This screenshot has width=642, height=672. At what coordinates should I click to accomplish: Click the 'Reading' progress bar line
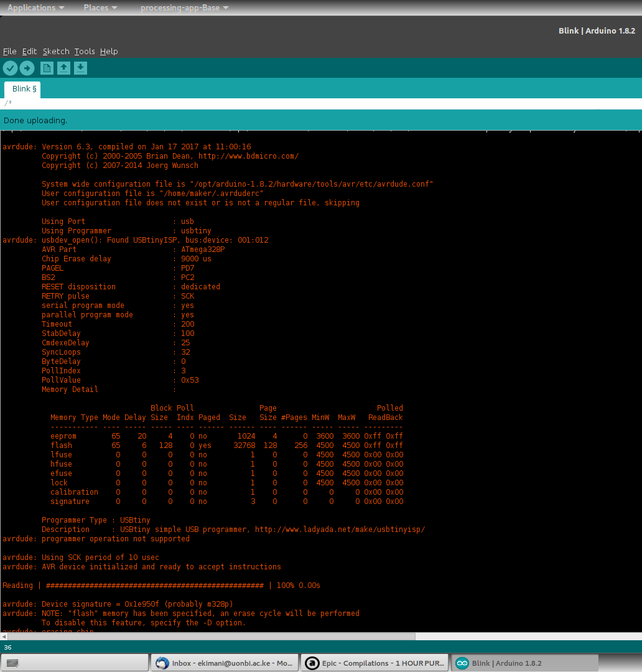point(162,586)
